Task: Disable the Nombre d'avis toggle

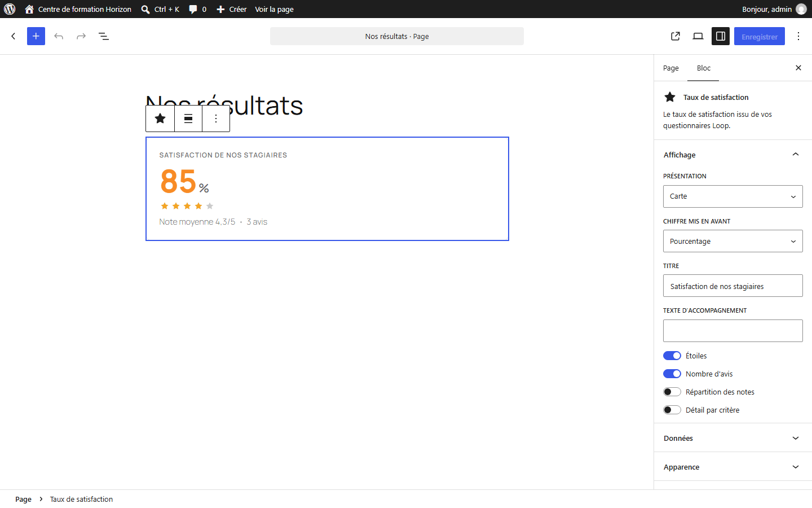Action: tap(672, 374)
